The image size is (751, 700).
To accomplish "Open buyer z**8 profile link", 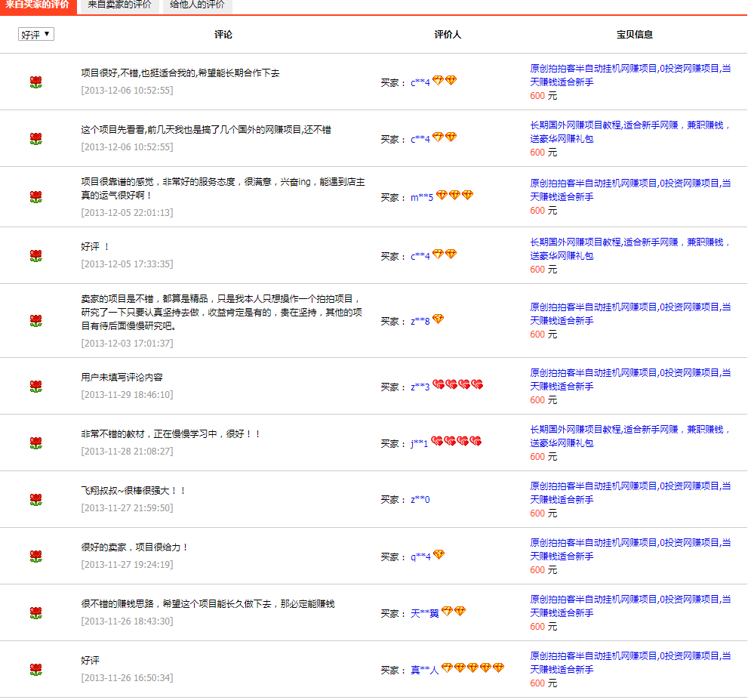I will point(420,321).
